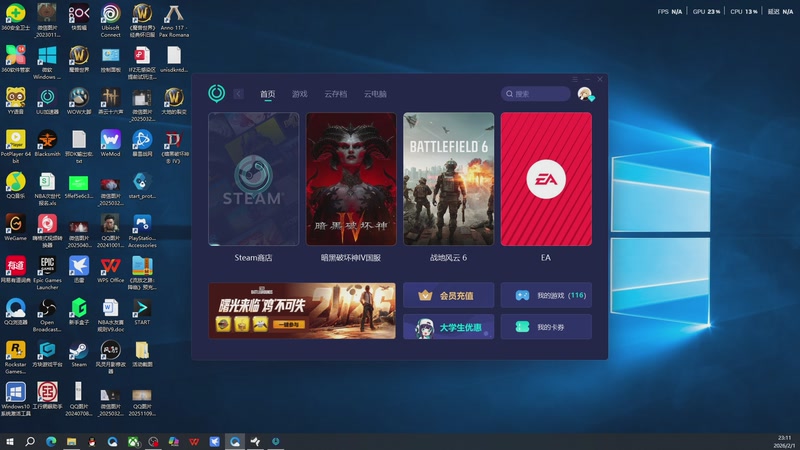Click the 大学生优惠 button

[x=448, y=327]
